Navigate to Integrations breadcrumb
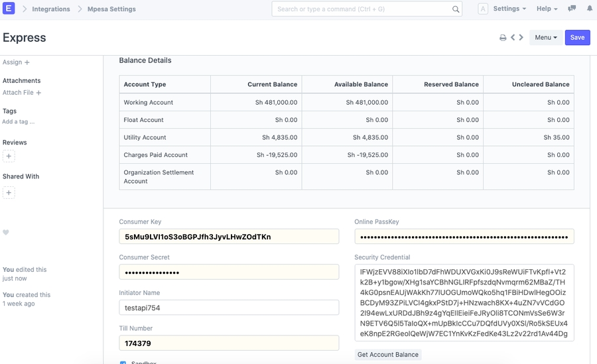This screenshot has height=364, width=597. pyautogui.click(x=51, y=9)
